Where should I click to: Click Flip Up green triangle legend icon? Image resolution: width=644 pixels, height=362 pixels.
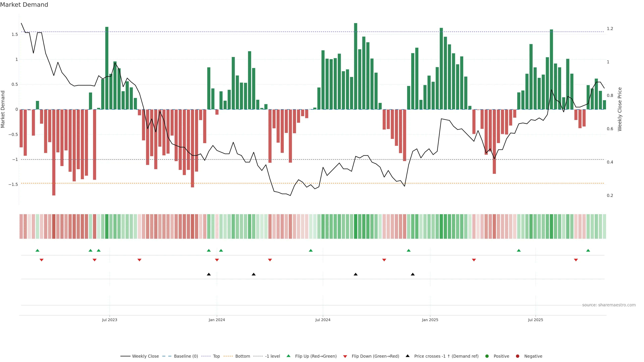click(x=288, y=356)
